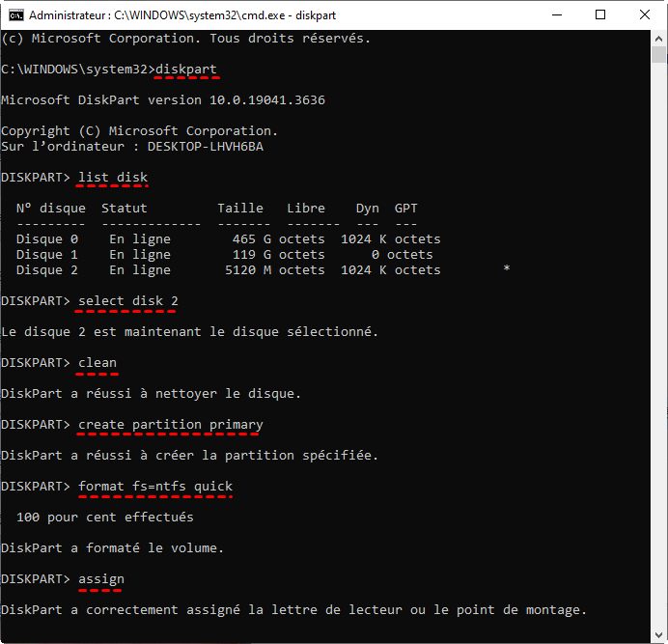Click the computer name 'DESKTOP-LHVH6BA'
The width and height of the screenshot is (668, 644).
coord(206,147)
